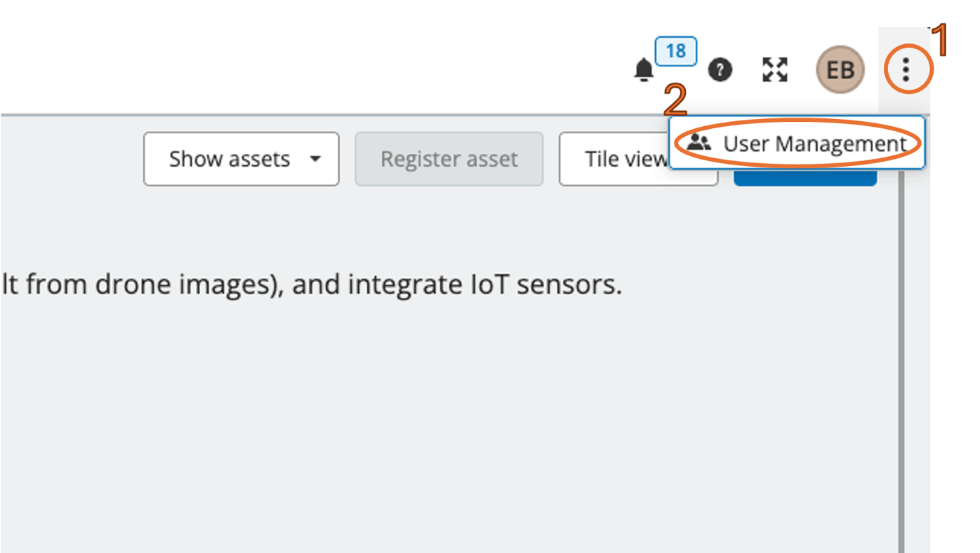Click the 18 unread notifications badge
The height and width of the screenshot is (553, 980).
pos(676,51)
